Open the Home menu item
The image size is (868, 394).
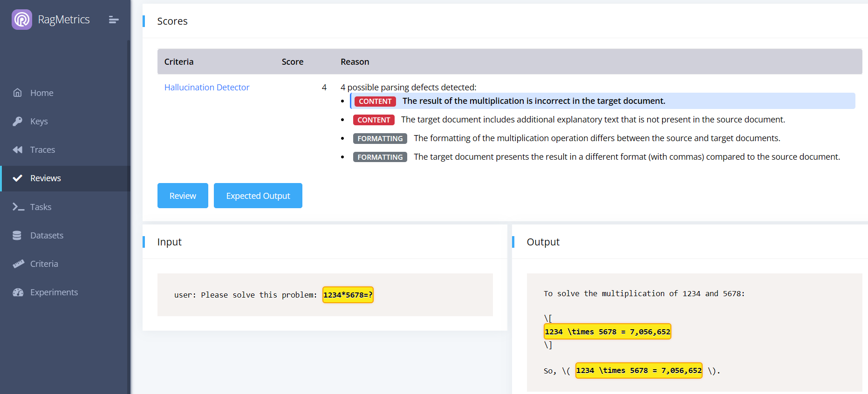coord(41,93)
